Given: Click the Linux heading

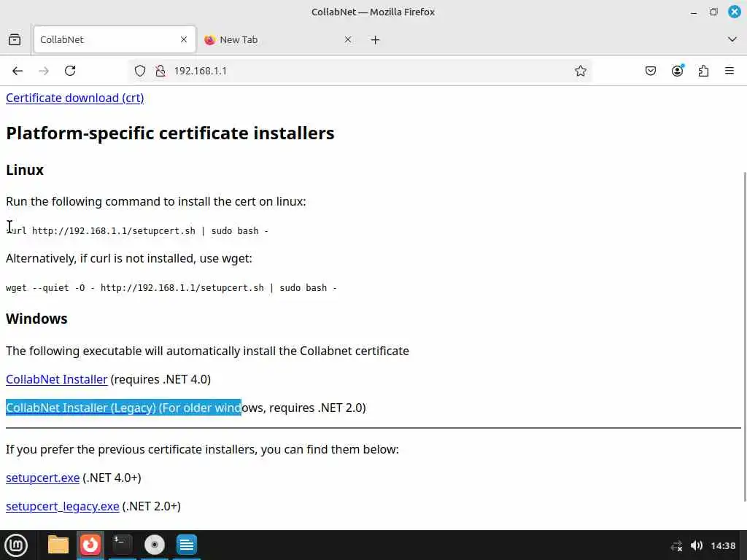Looking at the screenshot, I should coord(25,170).
